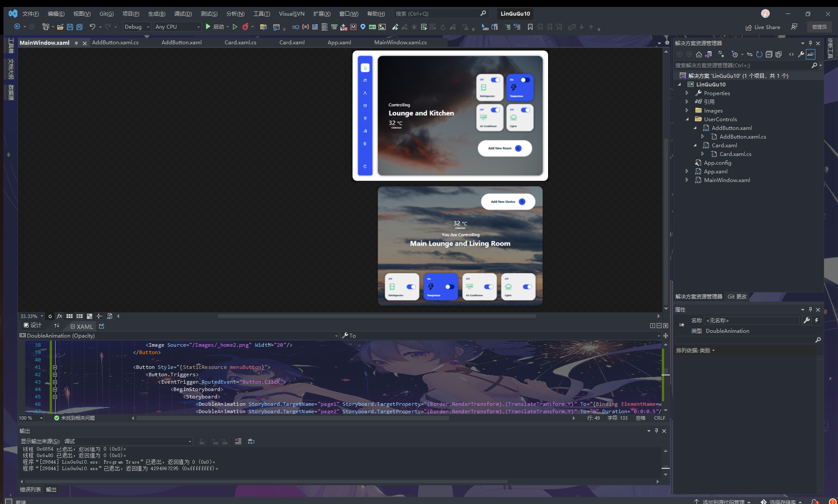Toggle word wrap in output panel
The image size is (838, 504).
coord(251,441)
